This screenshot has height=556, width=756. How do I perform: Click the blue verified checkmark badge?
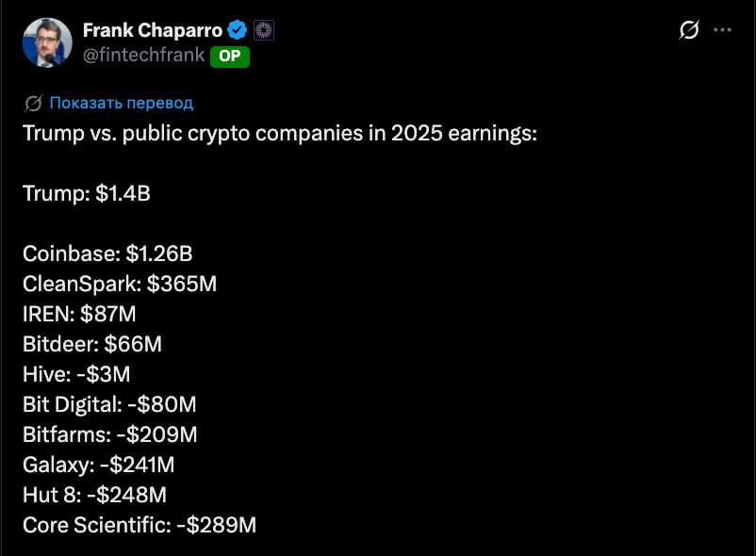pos(238,30)
